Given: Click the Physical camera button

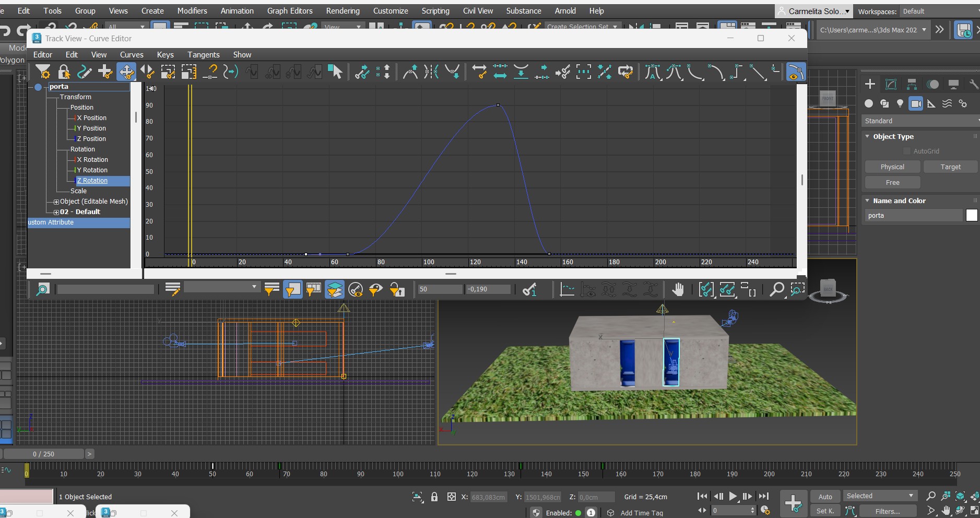Looking at the screenshot, I should (892, 167).
